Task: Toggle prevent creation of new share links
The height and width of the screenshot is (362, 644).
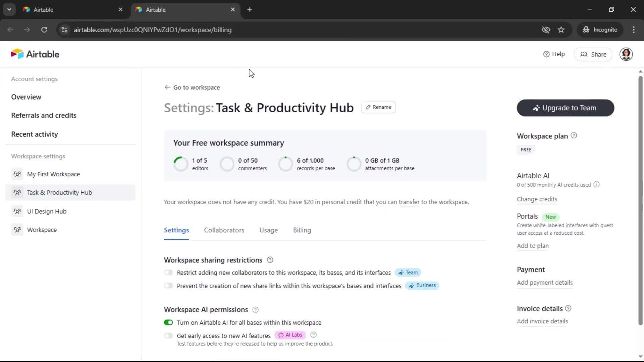Action: [168, 286]
